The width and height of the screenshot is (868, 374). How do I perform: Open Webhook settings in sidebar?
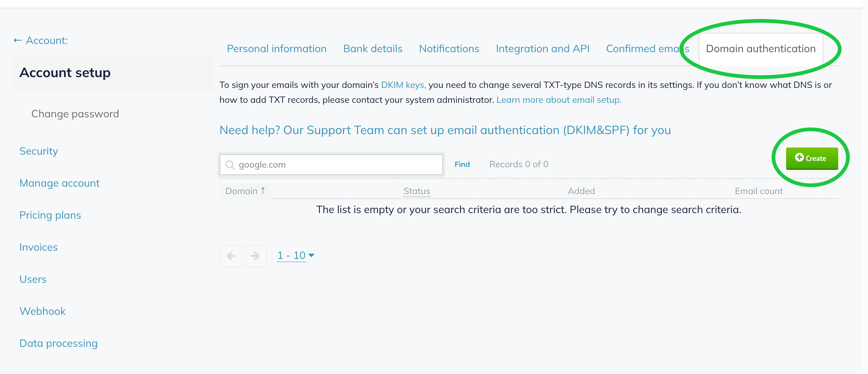coord(42,311)
